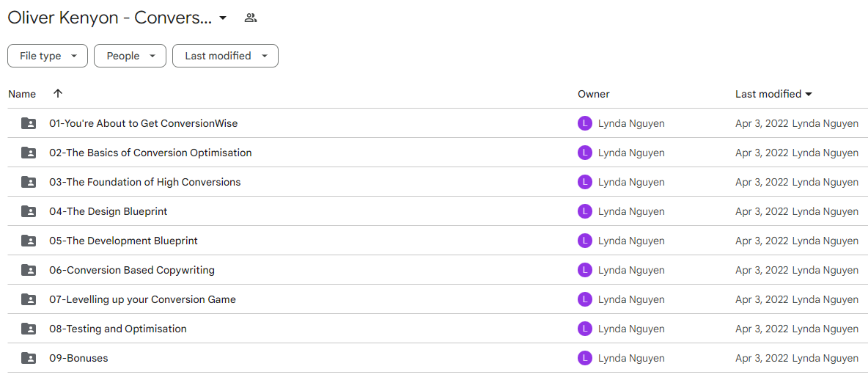Image resolution: width=868 pixels, height=391 pixels.
Task: Expand the folder title dropdown arrow
Action: coord(223,18)
